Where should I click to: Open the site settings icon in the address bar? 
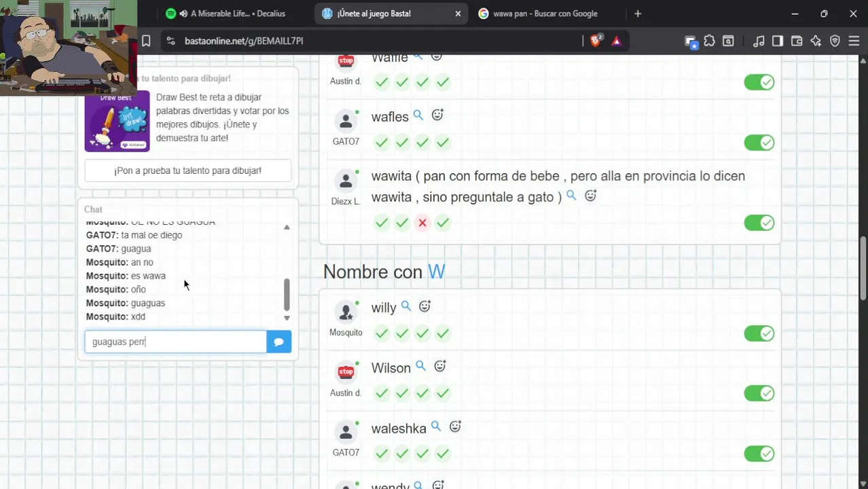(170, 41)
